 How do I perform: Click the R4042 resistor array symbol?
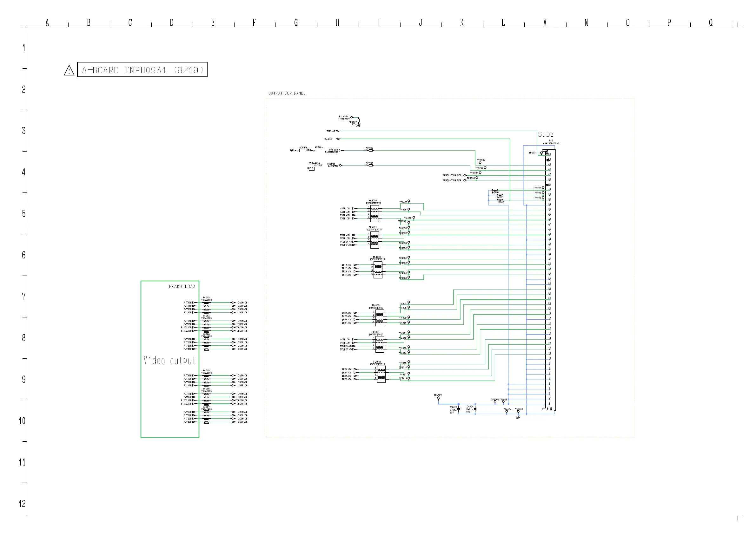(206, 308)
